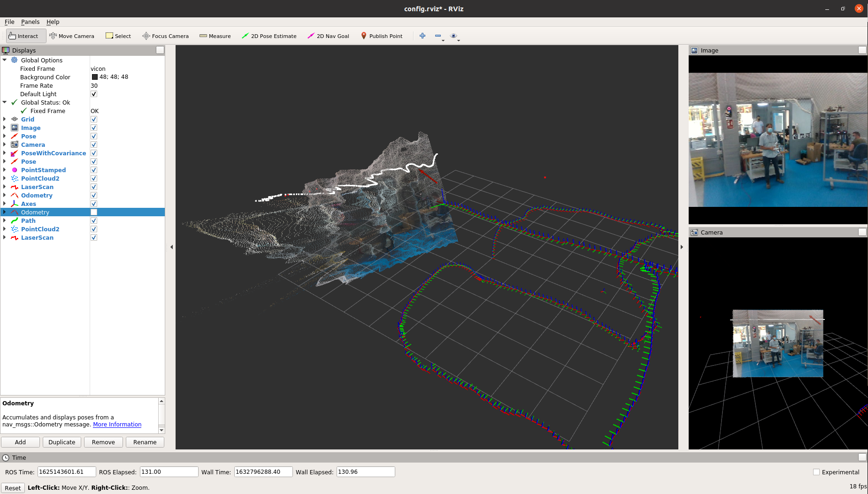The image size is (868, 494).
Task: Open the Help menu
Action: [x=53, y=22]
